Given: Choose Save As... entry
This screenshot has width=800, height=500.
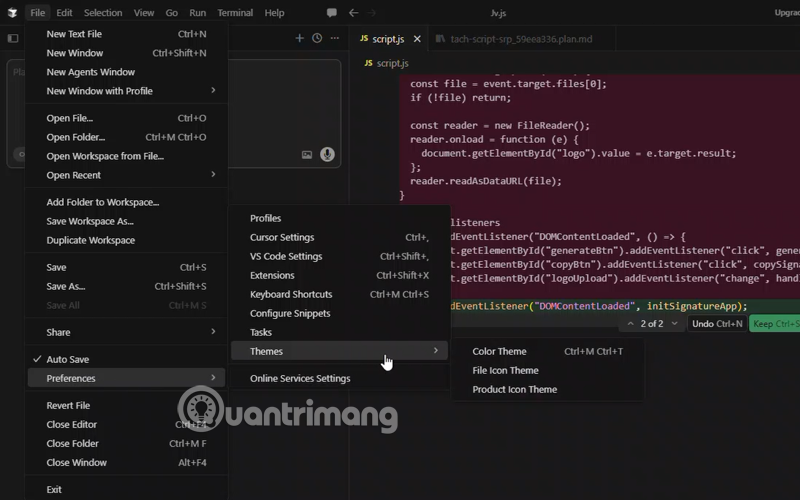Looking at the screenshot, I should [x=126, y=286].
